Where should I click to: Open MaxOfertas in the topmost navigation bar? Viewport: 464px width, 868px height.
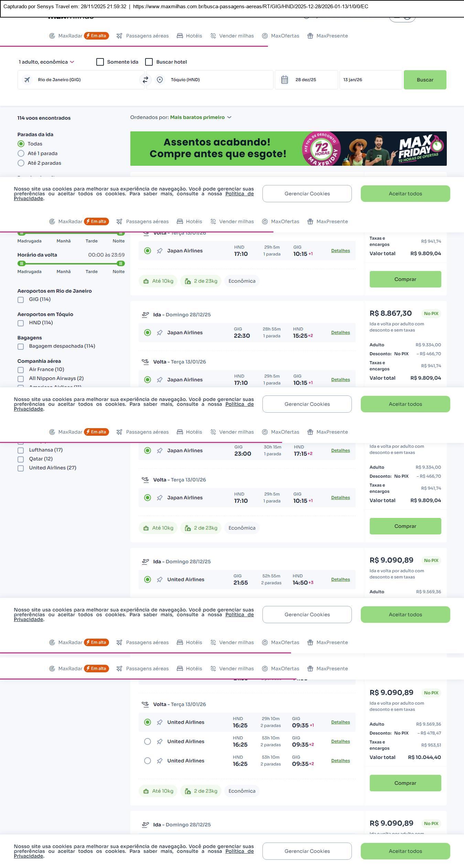[x=281, y=36]
